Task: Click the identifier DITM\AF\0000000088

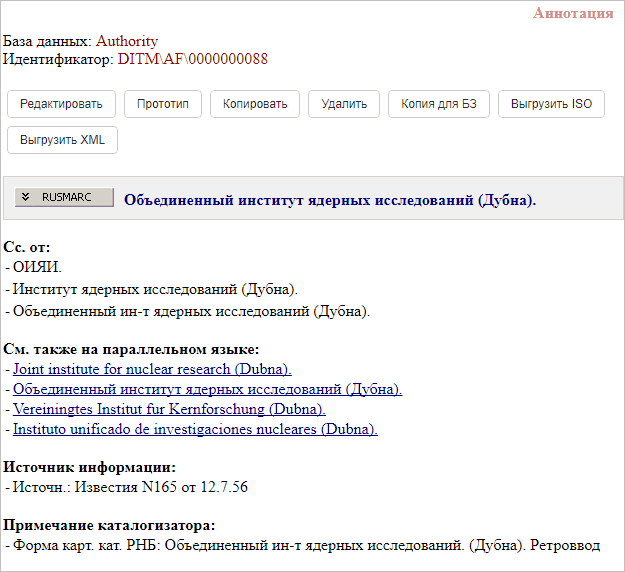Action: point(193,59)
